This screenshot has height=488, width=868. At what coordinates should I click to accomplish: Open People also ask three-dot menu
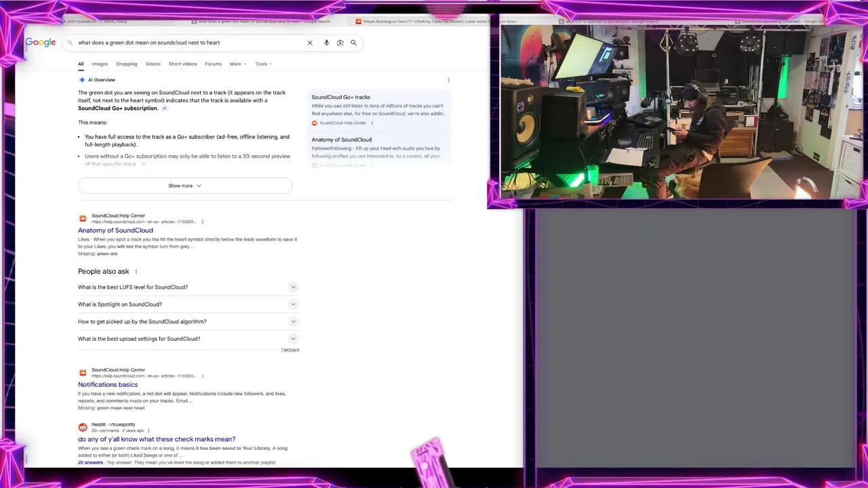tap(136, 272)
